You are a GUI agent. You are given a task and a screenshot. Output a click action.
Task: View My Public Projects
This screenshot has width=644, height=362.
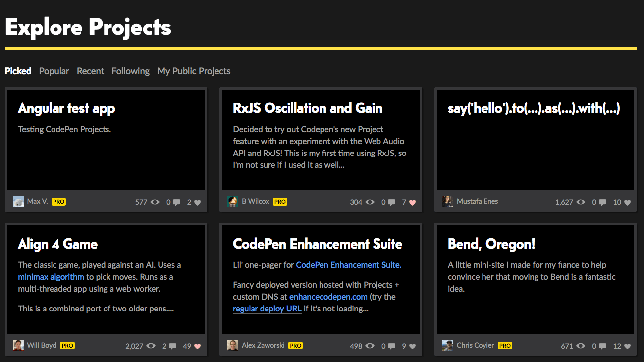click(x=194, y=71)
